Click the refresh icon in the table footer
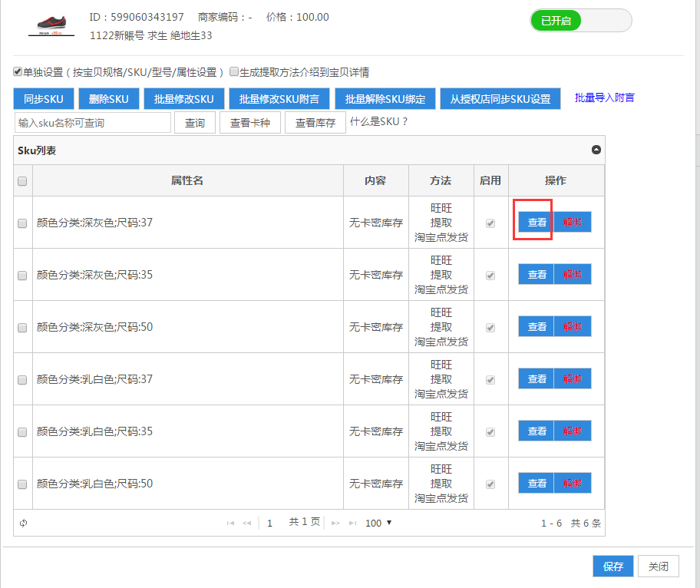Image resolution: width=700 pixels, height=588 pixels. (24, 523)
